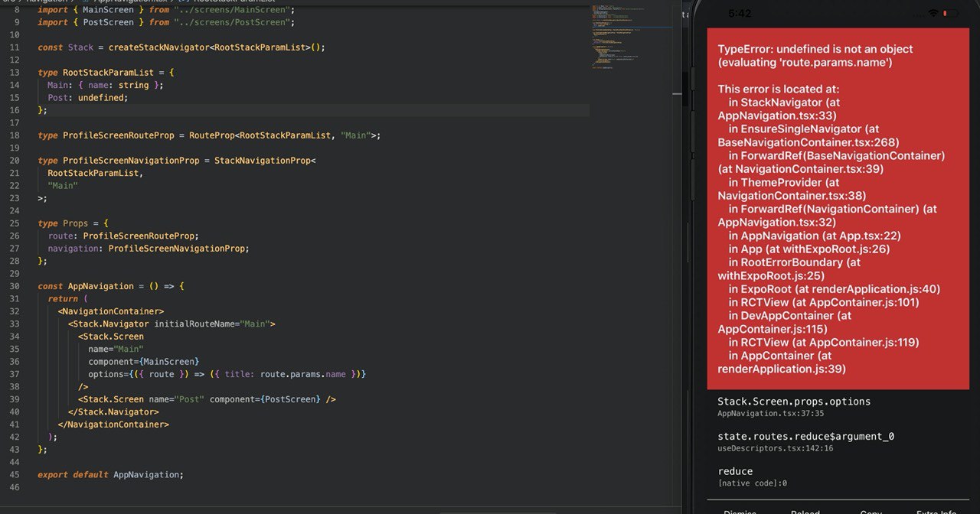Screen dimensions: 980x514
Task: Click the opening <NavigationContainer> tag
Action: (x=111, y=311)
